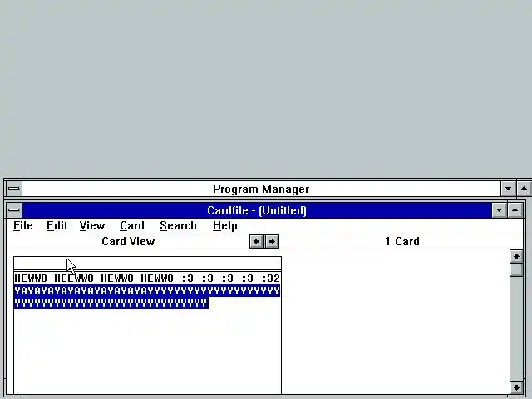
Task: Minimize the Program Manager window
Action: point(508,189)
